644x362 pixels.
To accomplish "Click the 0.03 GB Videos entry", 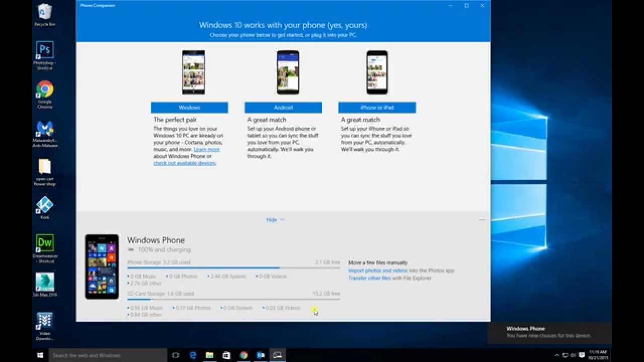I will coord(281,308).
